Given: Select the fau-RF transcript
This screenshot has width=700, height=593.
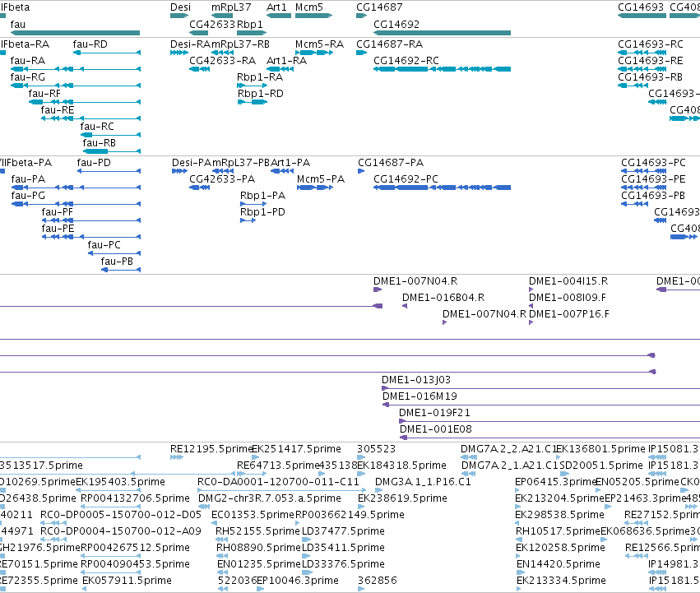Looking at the screenshot, I should (85, 102).
